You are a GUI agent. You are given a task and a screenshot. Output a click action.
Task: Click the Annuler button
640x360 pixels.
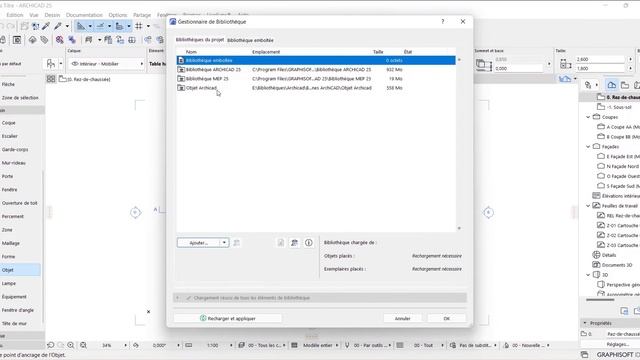[402, 318]
